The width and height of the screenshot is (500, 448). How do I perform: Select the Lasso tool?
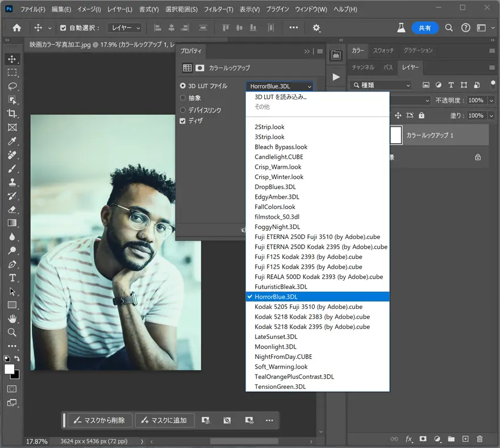[12, 86]
